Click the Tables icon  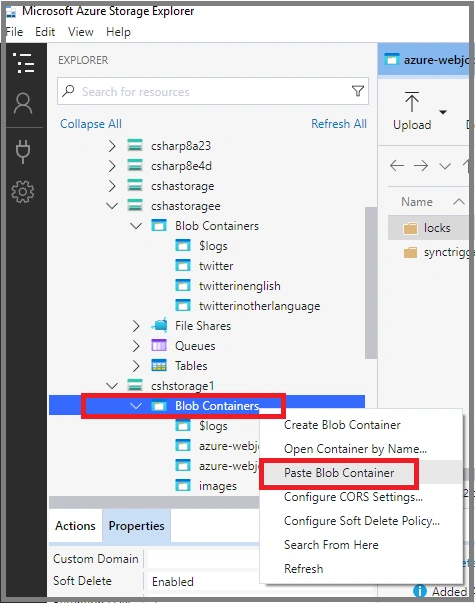point(159,365)
